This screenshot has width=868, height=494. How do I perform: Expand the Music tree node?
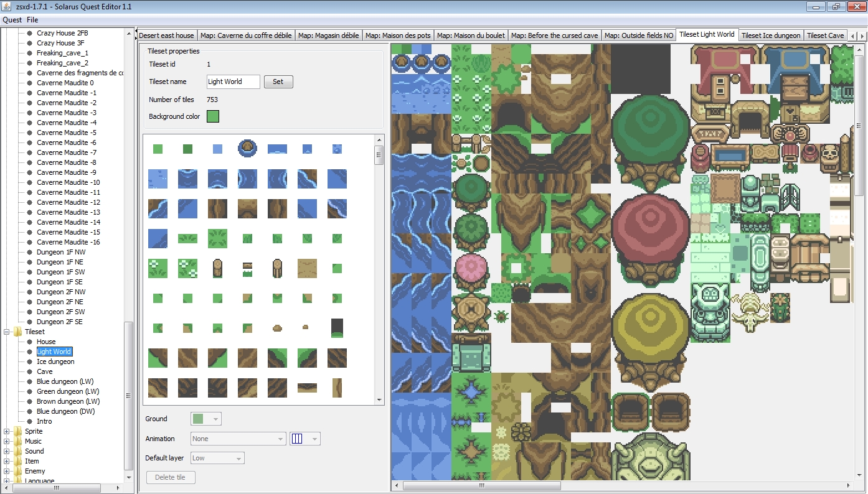click(7, 441)
